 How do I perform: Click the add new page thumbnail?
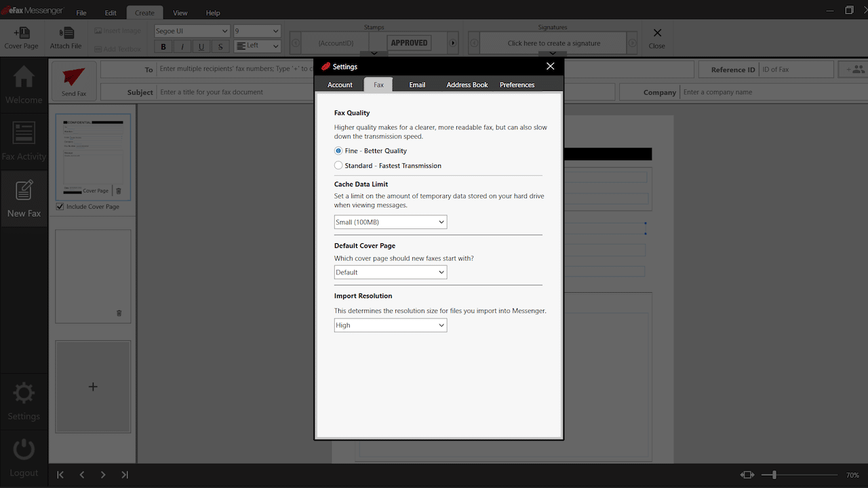pyautogui.click(x=93, y=386)
